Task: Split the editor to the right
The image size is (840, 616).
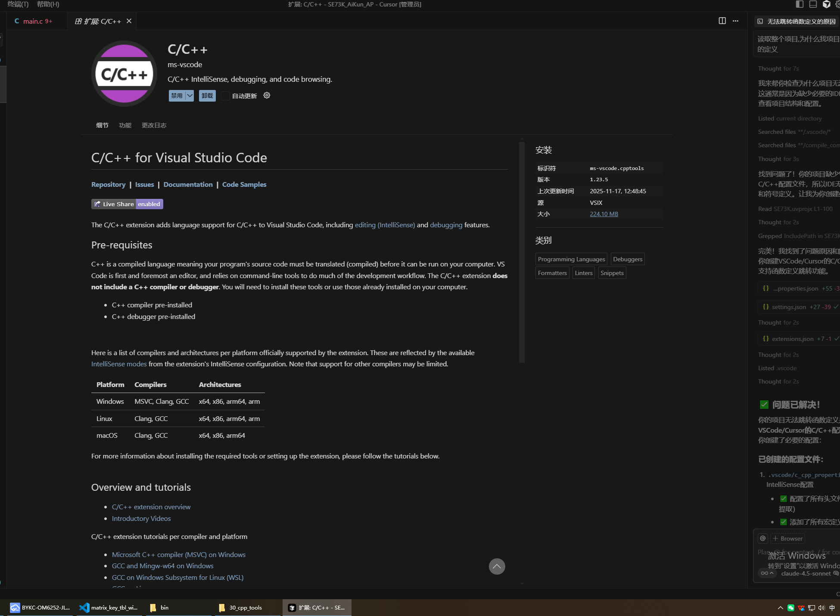Action: 722,21
